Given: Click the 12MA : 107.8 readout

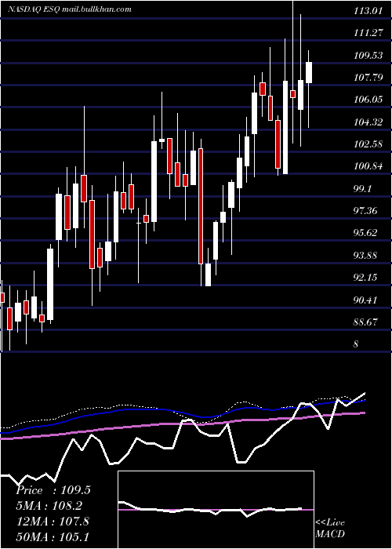Looking at the screenshot, I should tap(53, 522).
